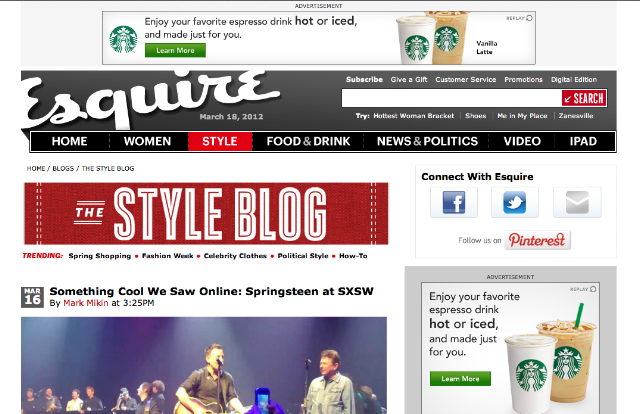Open the Zanesville suggested link

click(x=576, y=116)
